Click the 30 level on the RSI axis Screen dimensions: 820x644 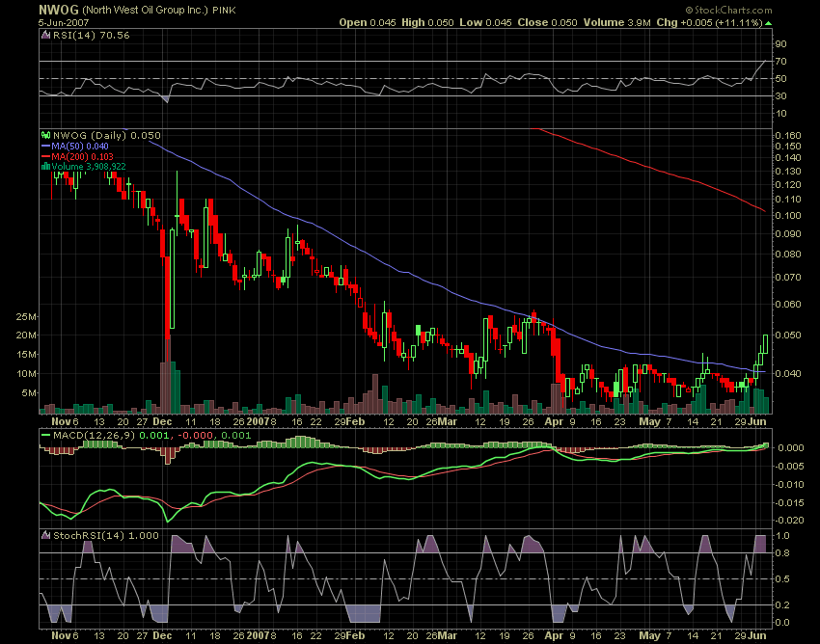click(x=781, y=95)
